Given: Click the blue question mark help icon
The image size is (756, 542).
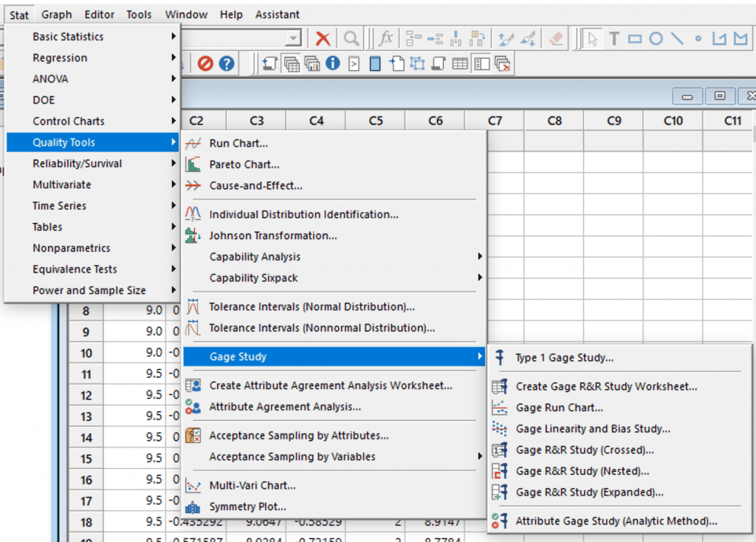Looking at the screenshot, I should [227, 64].
